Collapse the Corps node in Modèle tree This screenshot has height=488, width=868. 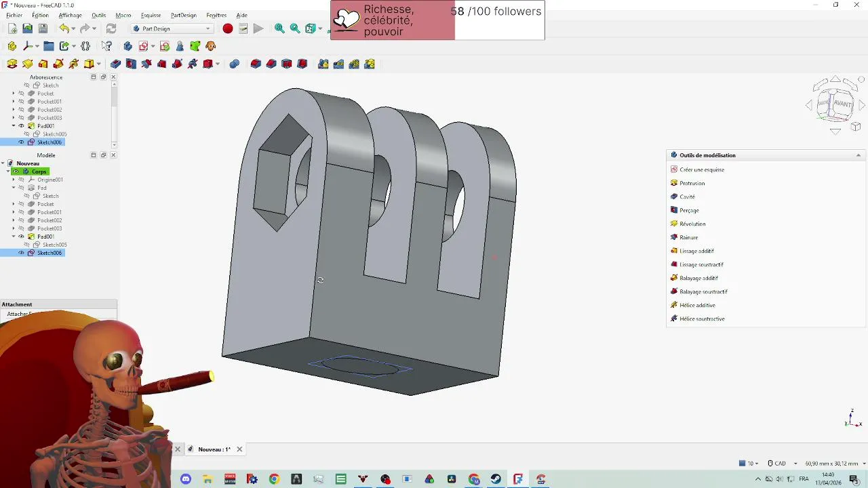[9, 171]
